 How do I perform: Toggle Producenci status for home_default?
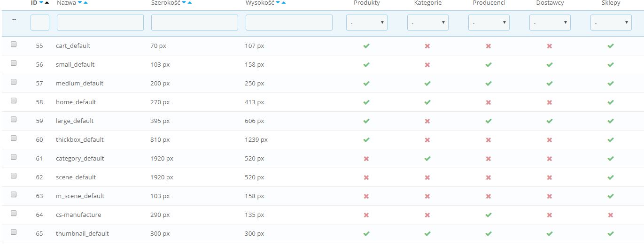[489, 102]
